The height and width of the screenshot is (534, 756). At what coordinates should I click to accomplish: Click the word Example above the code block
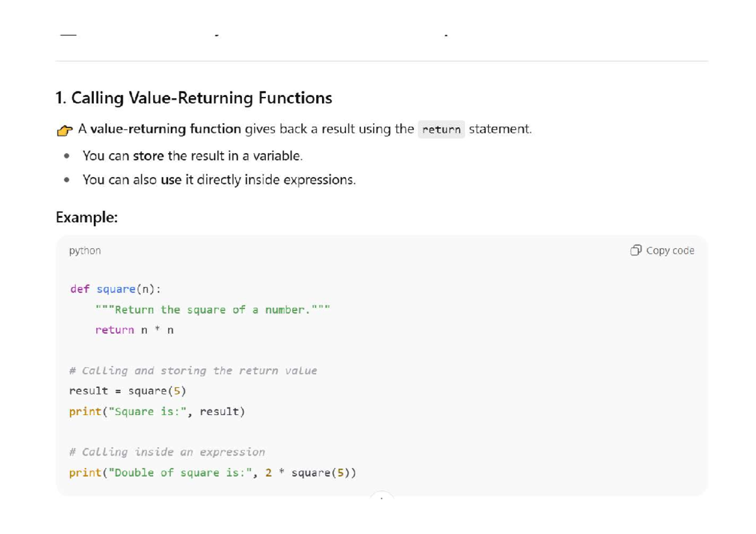[84, 217]
